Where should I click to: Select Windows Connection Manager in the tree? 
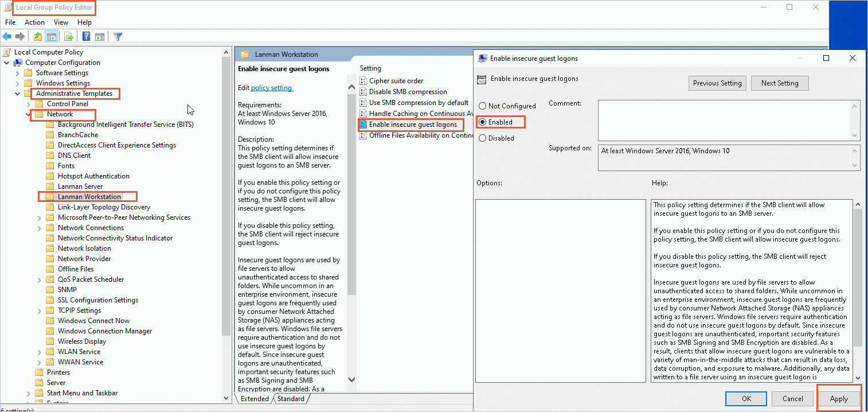(105, 331)
